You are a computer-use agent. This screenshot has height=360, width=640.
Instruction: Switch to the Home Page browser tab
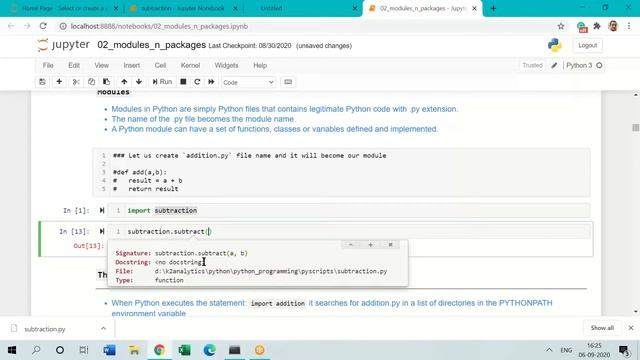pyautogui.click(x=63, y=8)
